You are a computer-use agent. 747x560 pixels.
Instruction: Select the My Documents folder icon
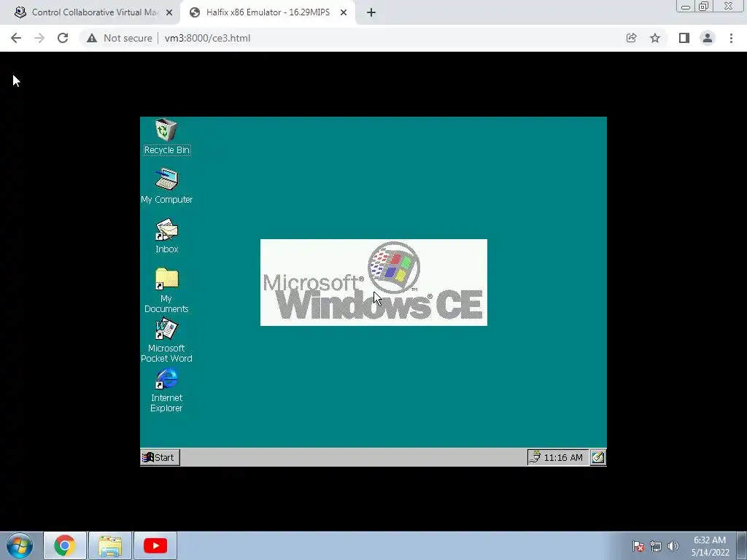(166, 290)
